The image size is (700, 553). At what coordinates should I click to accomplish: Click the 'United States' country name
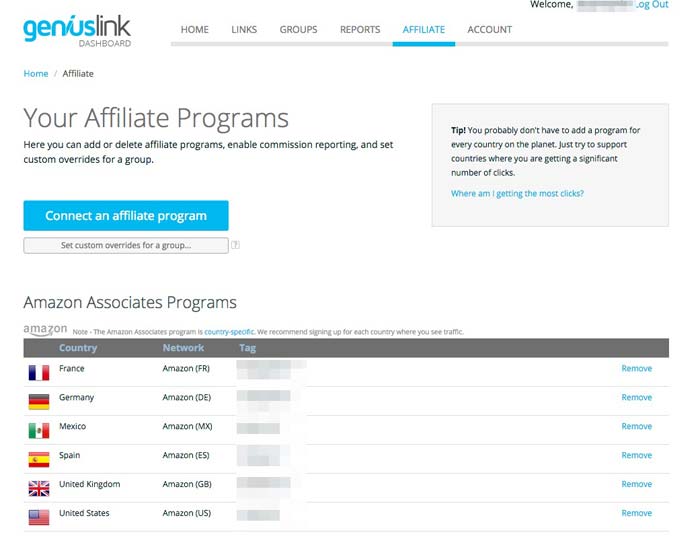tap(84, 513)
